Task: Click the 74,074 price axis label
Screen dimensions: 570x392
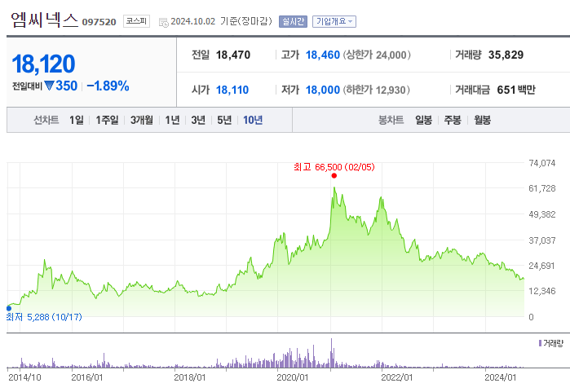Action: coord(542,163)
